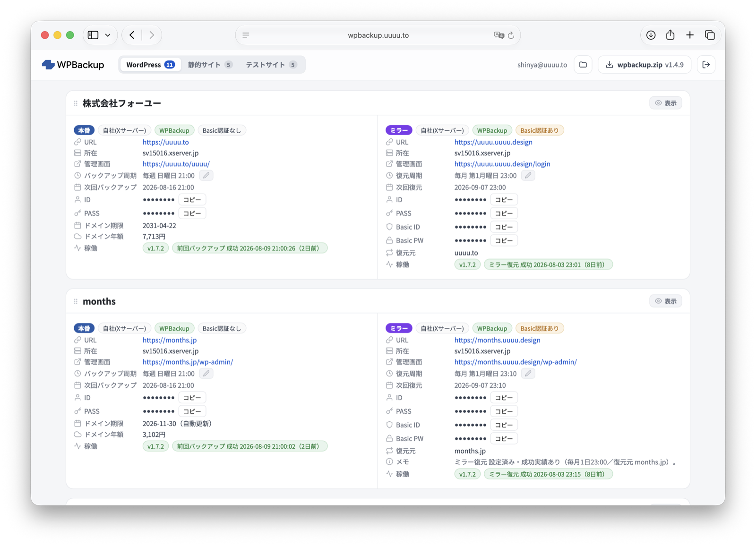Open https://uuuu.uuuu.design link
Screen dimensions: 756x546
tap(493, 142)
